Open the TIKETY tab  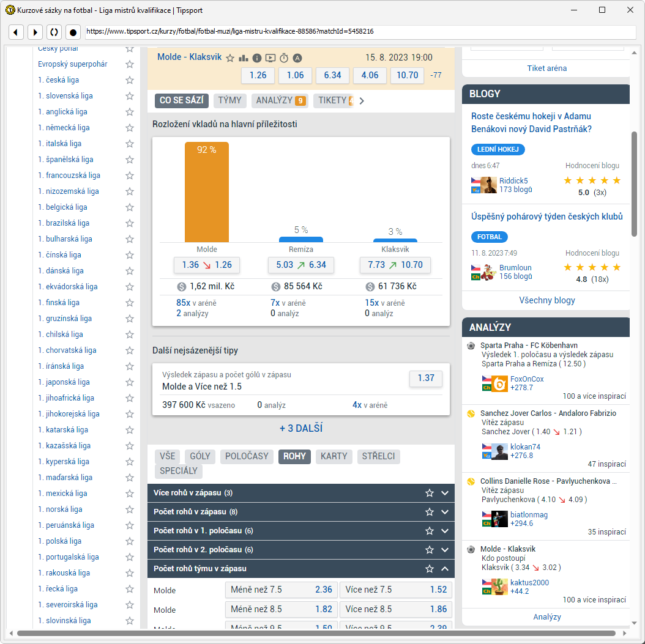334,100
